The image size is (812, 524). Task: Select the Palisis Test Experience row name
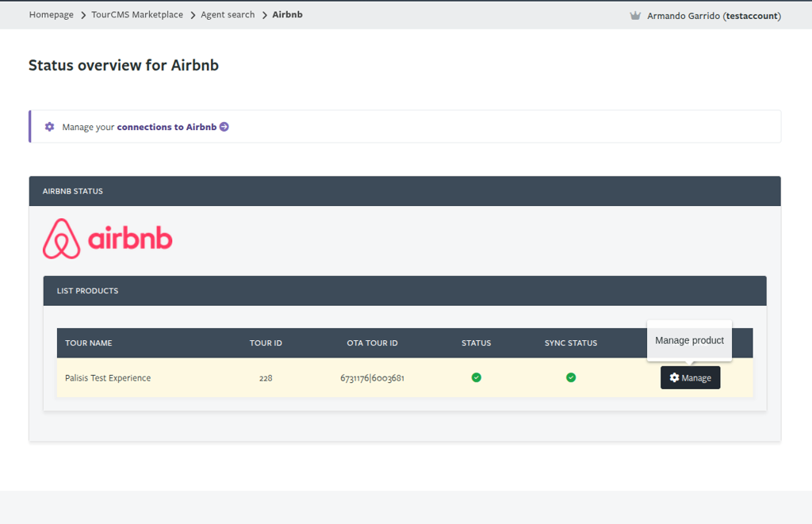[108, 378]
